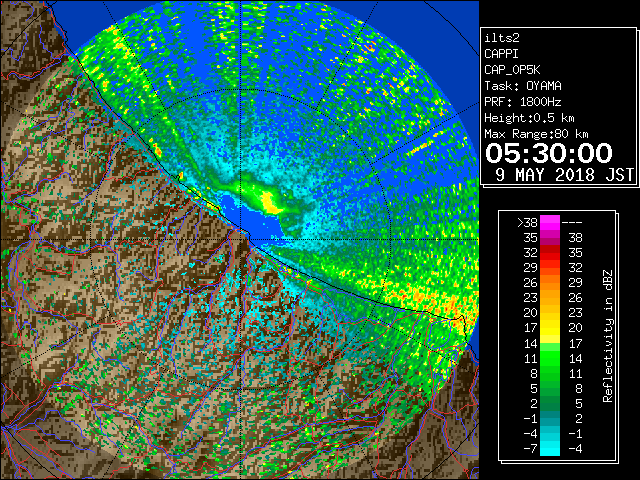Click the -7 legend label
This screenshot has width=640, height=480.
coord(530,449)
